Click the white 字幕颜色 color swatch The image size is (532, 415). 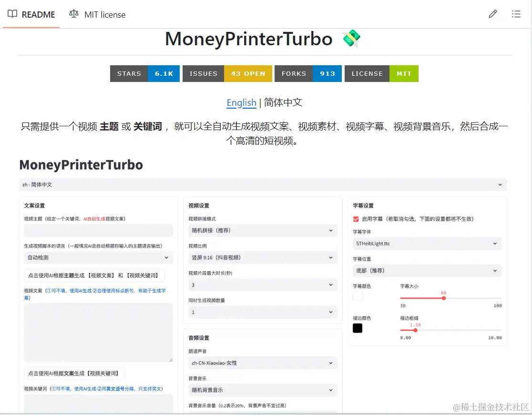click(x=358, y=296)
